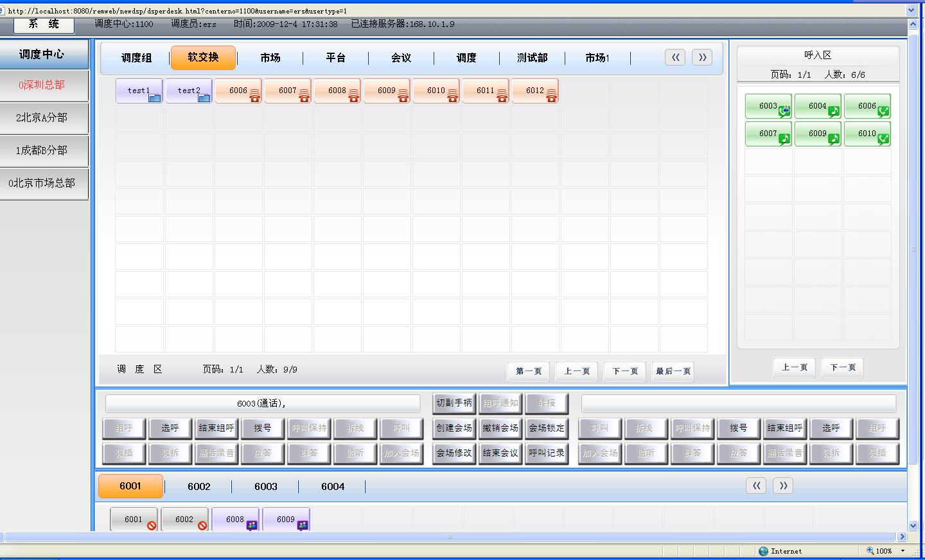Click the horizontal scrollbar at the page bottom

tap(450, 537)
